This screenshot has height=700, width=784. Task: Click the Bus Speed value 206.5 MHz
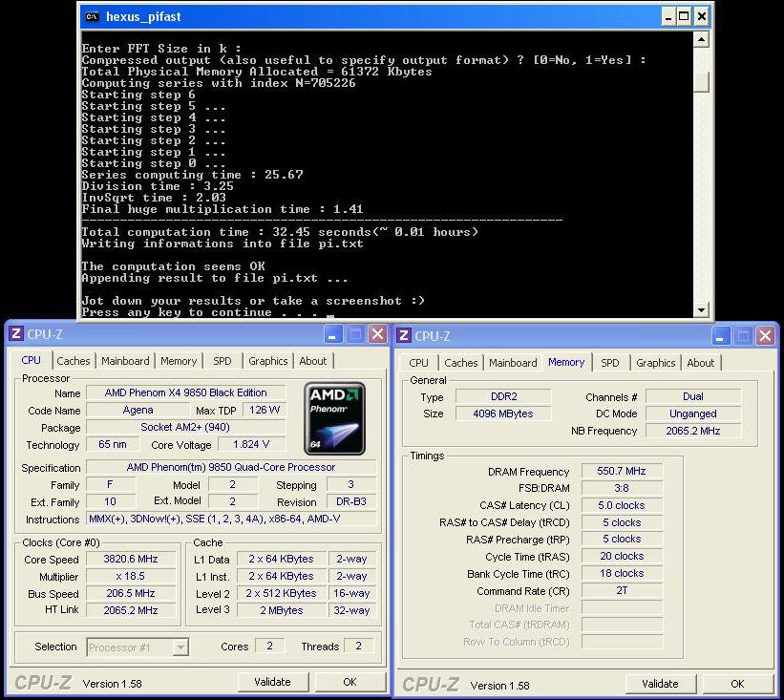coord(131,593)
